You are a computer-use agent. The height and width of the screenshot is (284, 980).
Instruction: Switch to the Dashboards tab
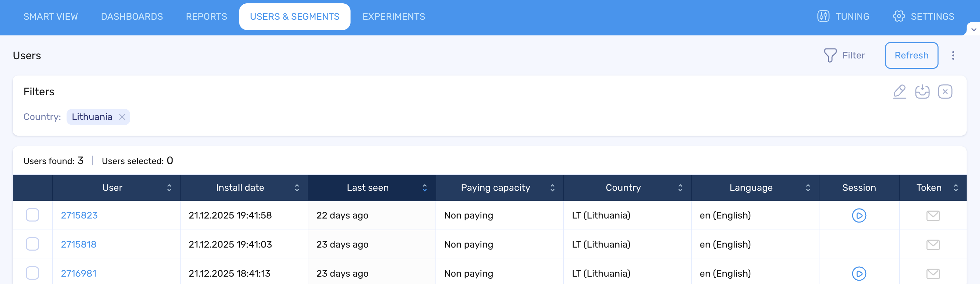[x=132, y=17]
